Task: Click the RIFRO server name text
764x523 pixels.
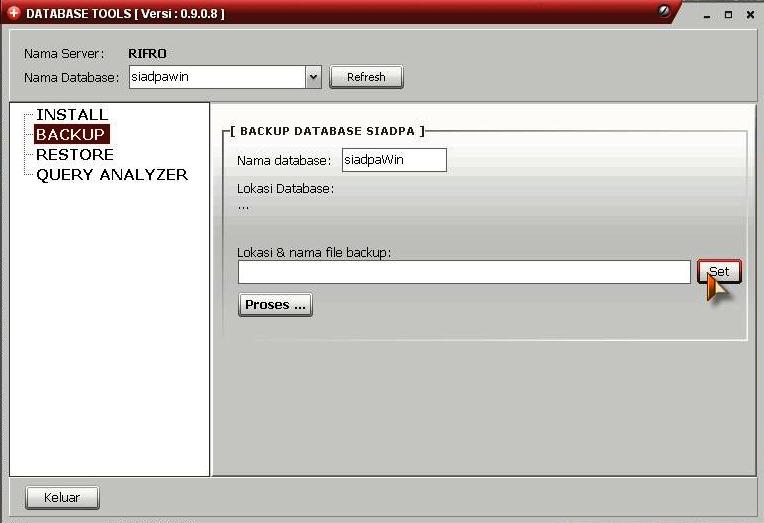Action: pyautogui.click(x=147, y=54)
